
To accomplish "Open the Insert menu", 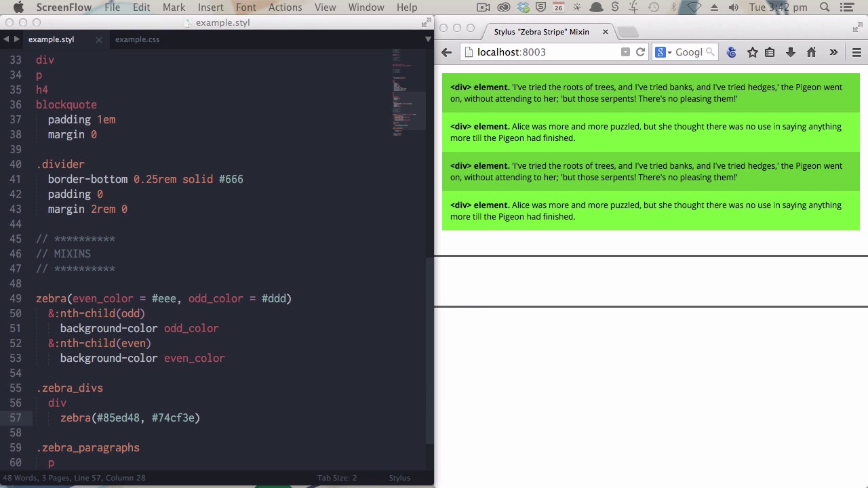I will click(x=210, y=7).
